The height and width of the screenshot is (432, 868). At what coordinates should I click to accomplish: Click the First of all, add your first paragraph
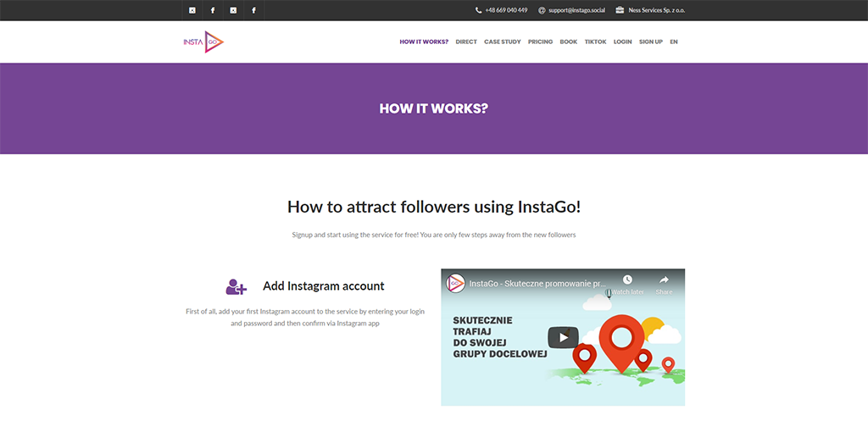tap(305, 318)
